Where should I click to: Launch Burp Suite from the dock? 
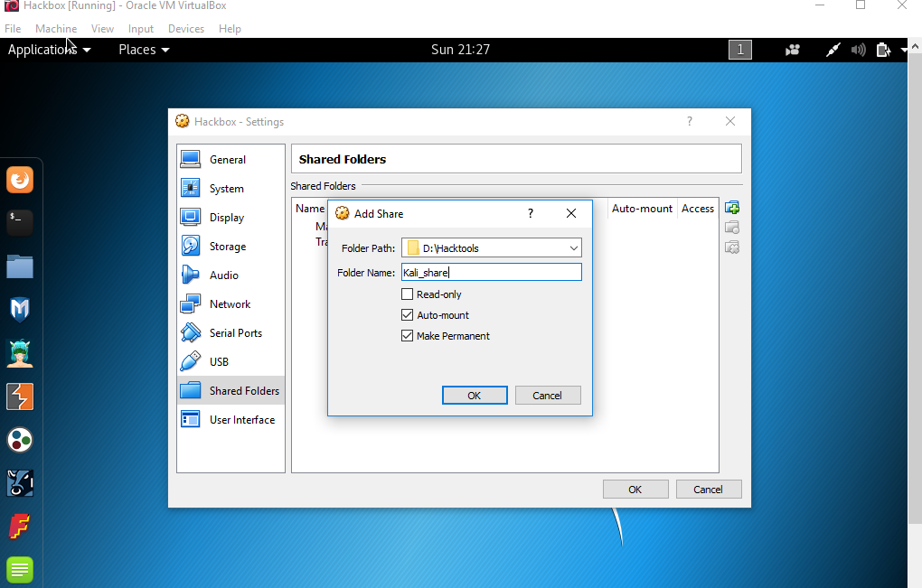(20, 397)
